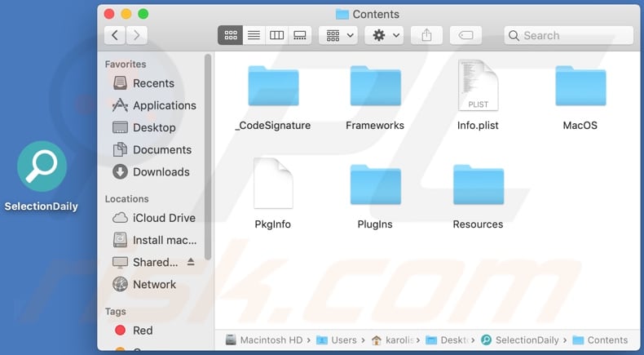Open Recents in the sidebar
Screen dimensions: 644x355
point(153,83)
